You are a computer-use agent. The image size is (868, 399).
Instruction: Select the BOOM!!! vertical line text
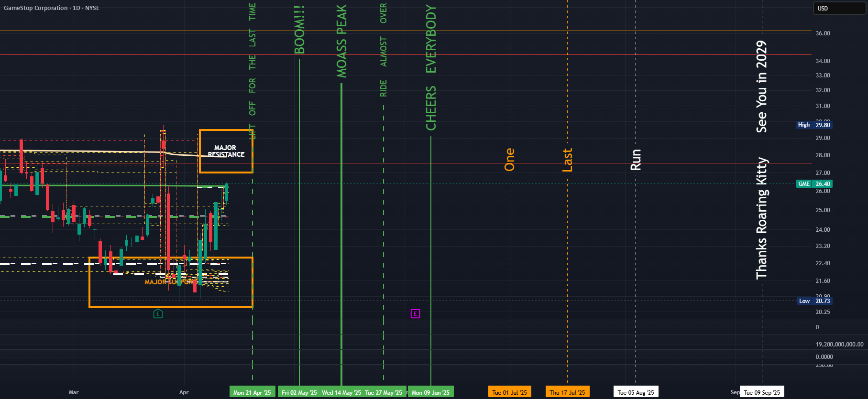(x=299, y=30)
